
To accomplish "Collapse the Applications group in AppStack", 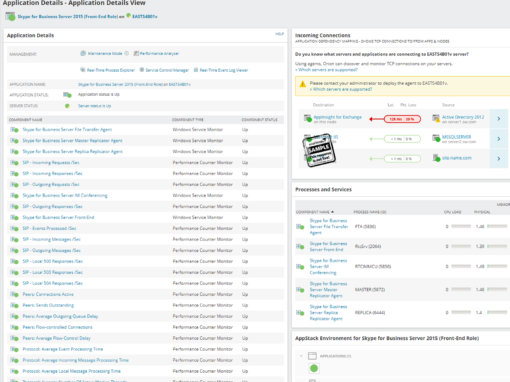I will (301, 356).
